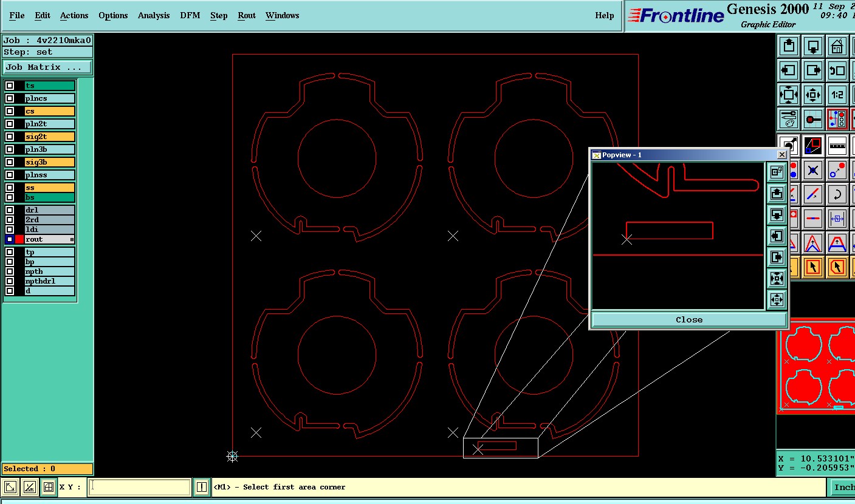
Task: Click the Inch units button
Action: 842,487
